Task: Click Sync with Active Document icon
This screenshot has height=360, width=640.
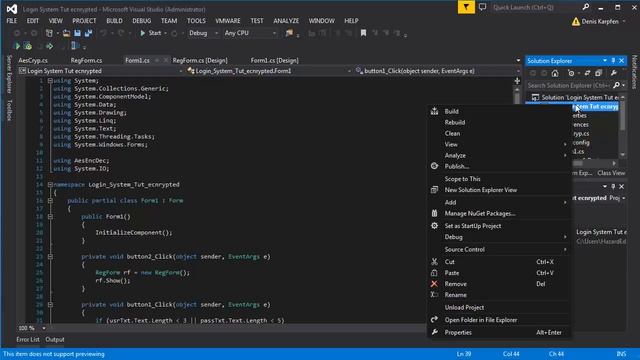Action: click(x=587, y=73)
